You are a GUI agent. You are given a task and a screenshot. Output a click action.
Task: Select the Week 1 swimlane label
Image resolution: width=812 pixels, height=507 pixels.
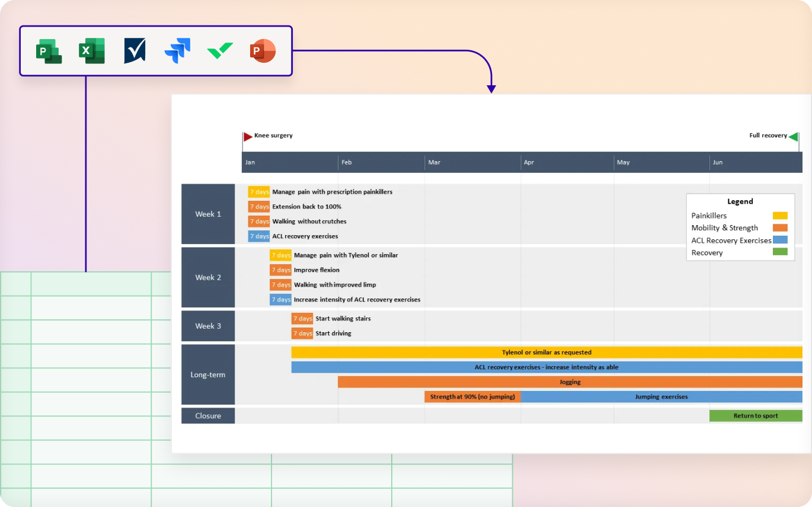click(x=208, y=214)
